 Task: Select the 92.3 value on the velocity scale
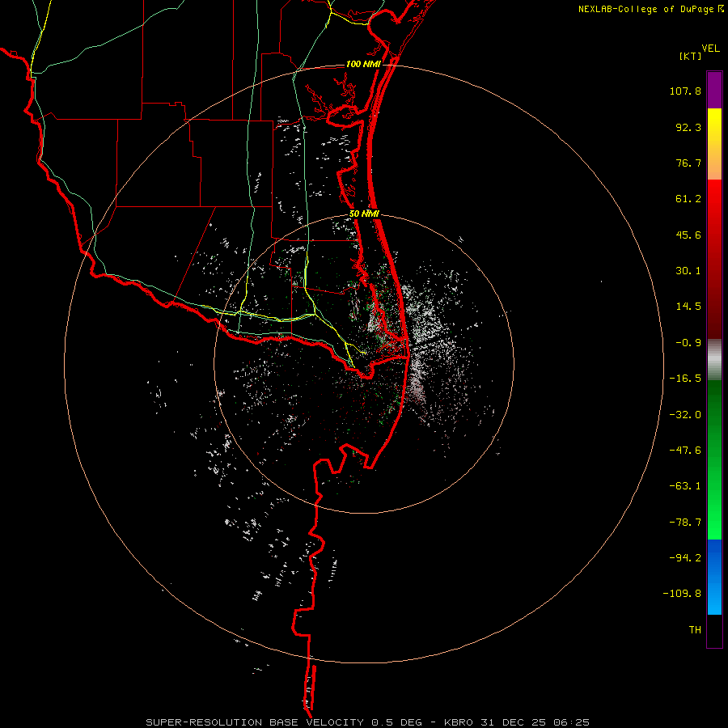(688, 127)
